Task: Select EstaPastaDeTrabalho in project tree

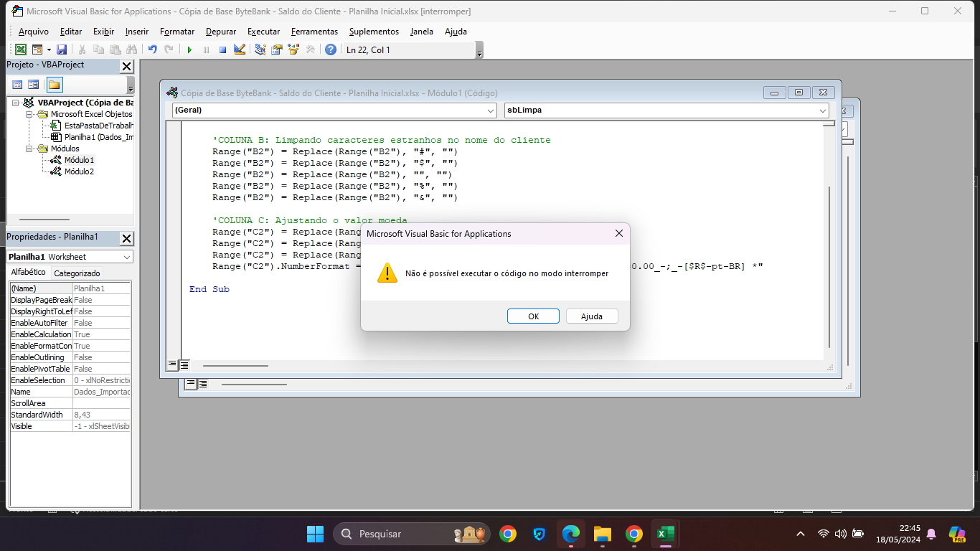Action: [98, 126]
